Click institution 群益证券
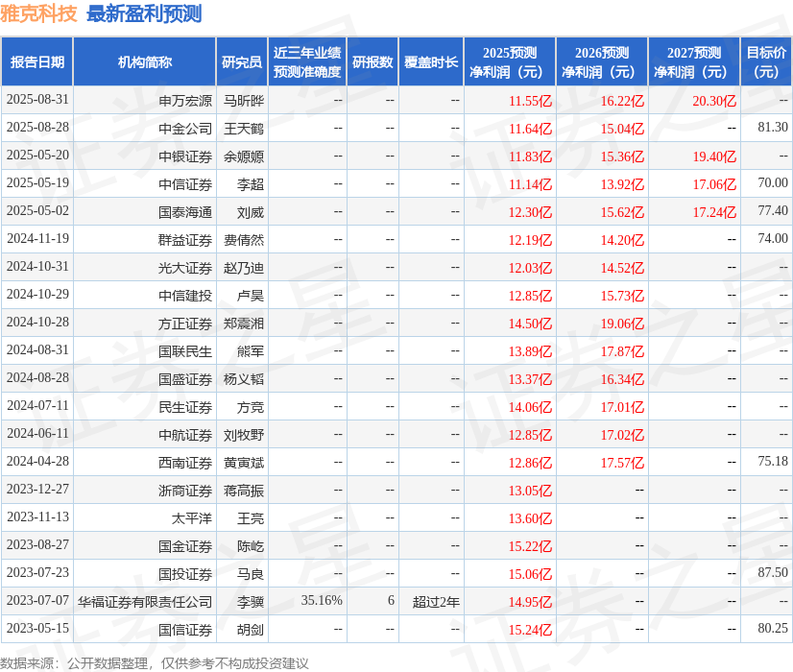This screenshot has width=793, height=672. [x=185, y=240]
